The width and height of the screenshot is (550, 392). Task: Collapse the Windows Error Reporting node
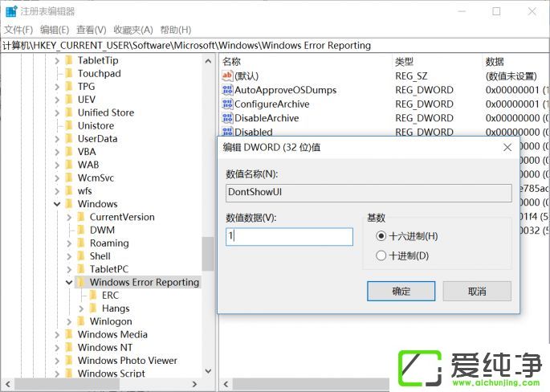pos(69,282)
